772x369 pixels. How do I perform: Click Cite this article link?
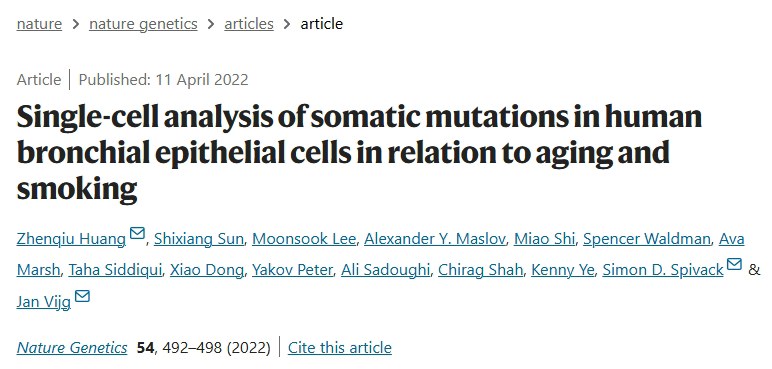340,348
